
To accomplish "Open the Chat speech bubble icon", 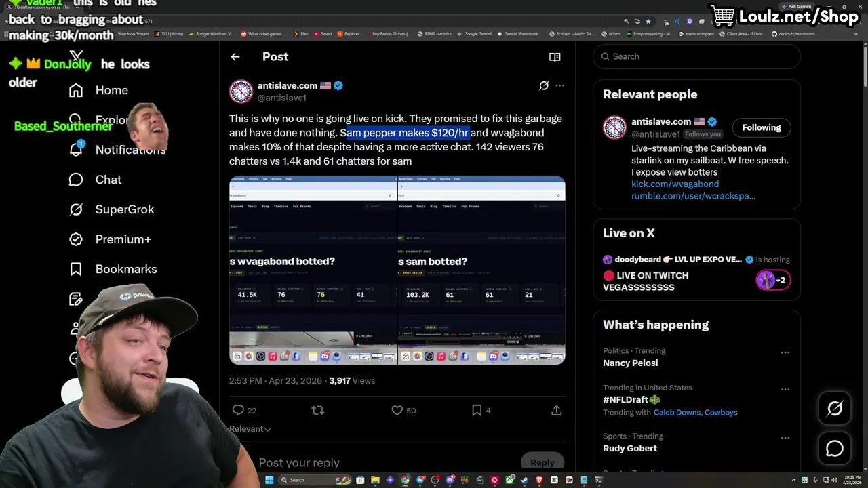I will [76, 180].
